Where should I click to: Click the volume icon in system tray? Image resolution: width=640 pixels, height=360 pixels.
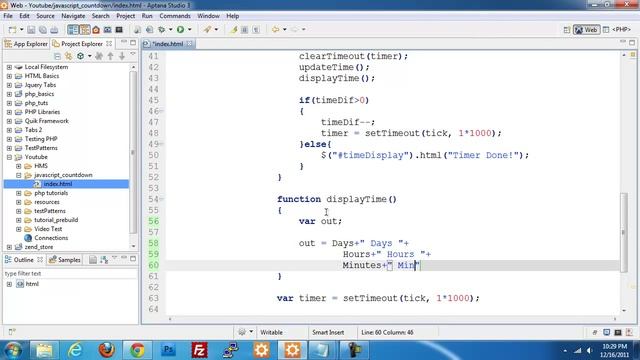click(589, 350)
